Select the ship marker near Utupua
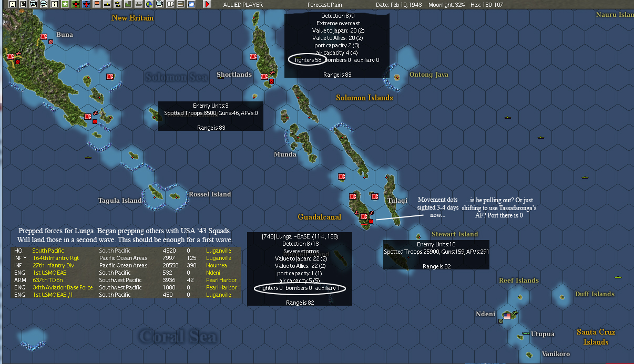634x364 pixels. coord(525,334)
